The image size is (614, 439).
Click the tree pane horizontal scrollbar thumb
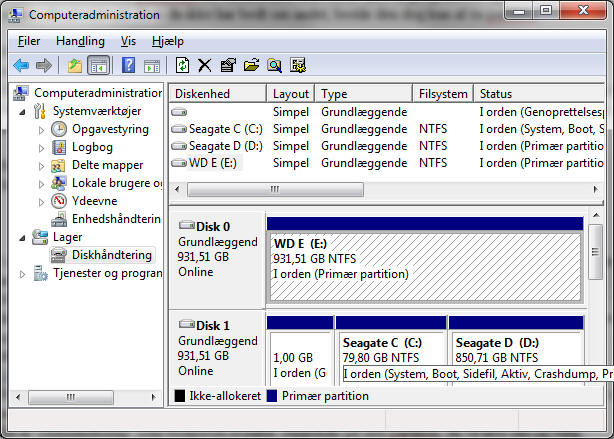(71, 397)
